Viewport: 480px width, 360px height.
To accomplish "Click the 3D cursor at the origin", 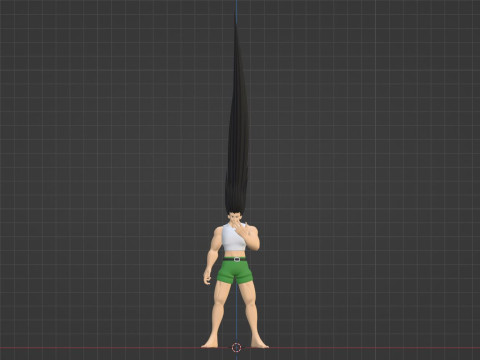I will point(236,347).
